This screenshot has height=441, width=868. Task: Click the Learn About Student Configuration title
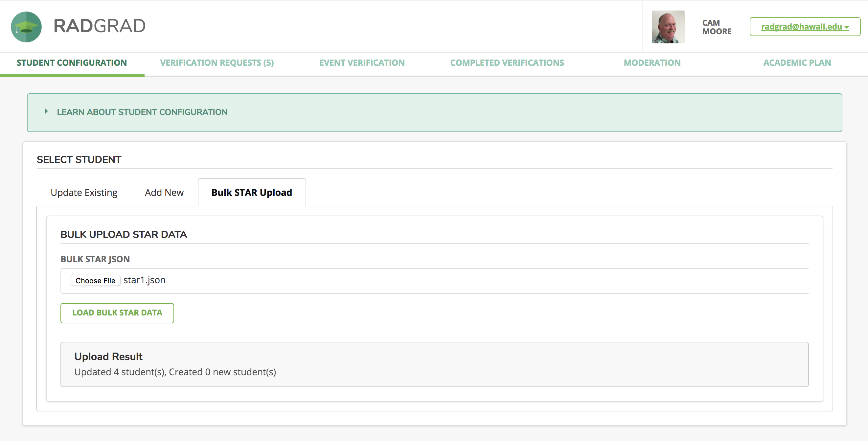tap(142, 112)
